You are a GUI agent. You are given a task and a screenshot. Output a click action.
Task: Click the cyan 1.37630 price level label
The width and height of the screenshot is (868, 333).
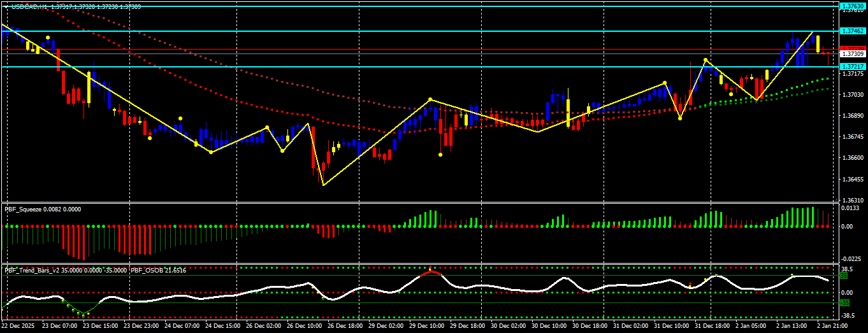tap(853, 6)
